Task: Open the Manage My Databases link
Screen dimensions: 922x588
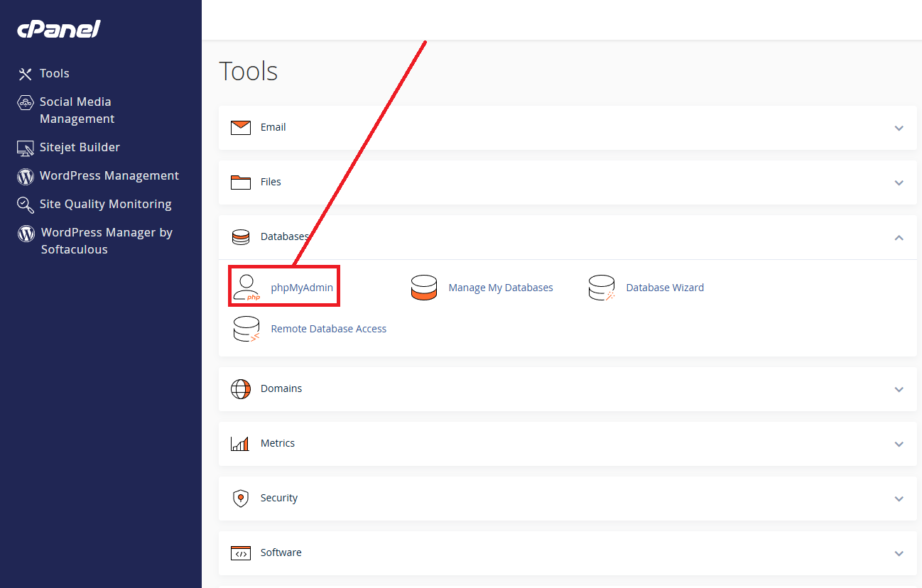Action: coord(501,288)
